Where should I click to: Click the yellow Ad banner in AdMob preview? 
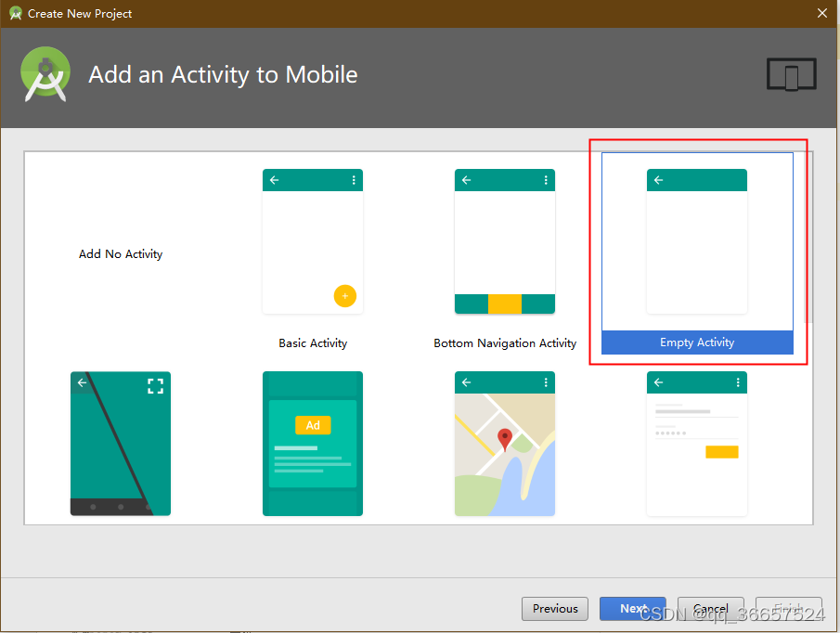[313, 423]
